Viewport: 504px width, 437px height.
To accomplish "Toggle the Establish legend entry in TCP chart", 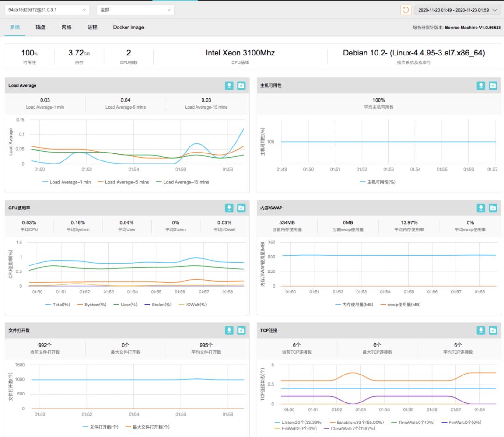I will point(357,422).
